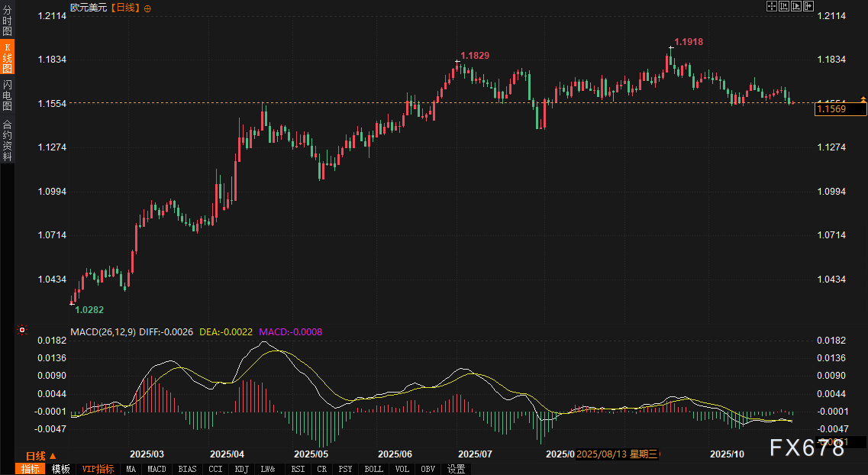The height and width of the screenshot is (475, 868).
Task: Click the orange arrow above 1.1569 price tag
Action: point(863,99)
